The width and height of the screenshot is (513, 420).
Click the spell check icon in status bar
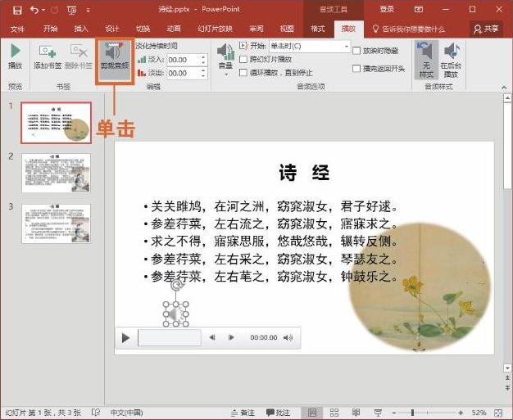96,413
